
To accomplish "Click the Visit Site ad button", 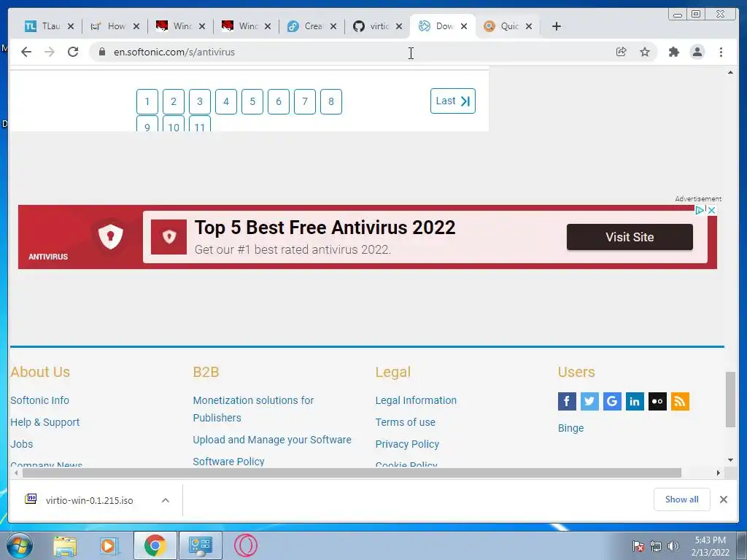I will tap(630, 237).
